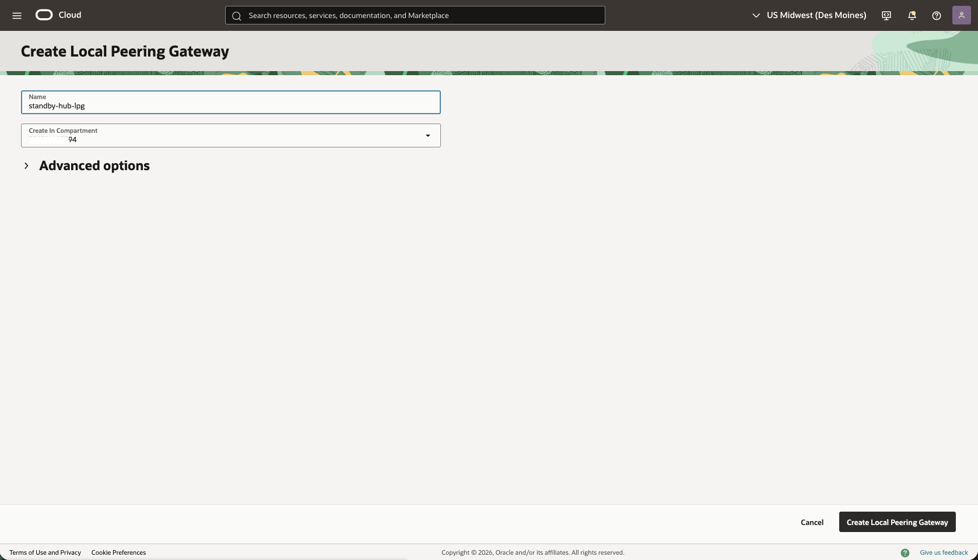Focus the resources search bar

(415, 15)
